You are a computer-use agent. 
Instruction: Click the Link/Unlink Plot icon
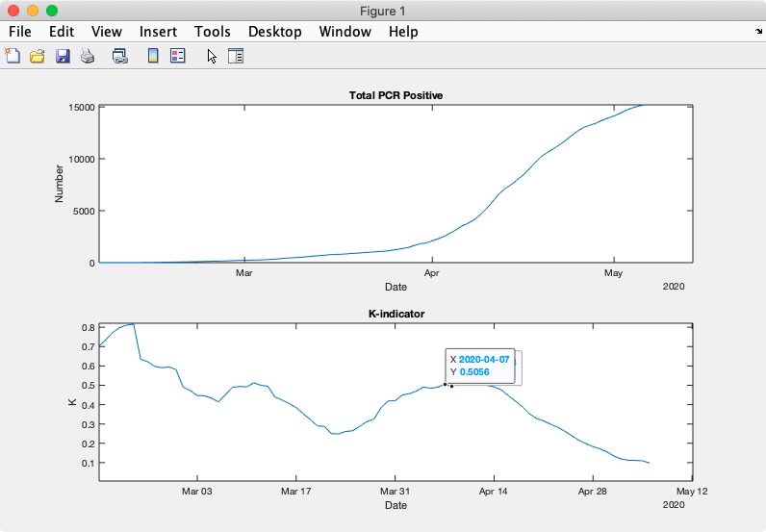[x=119, y=56]
